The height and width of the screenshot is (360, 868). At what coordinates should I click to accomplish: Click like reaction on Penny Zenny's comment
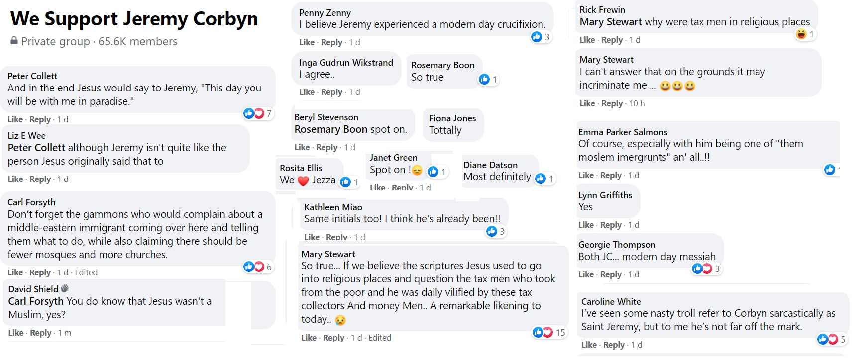click(537, 37)
